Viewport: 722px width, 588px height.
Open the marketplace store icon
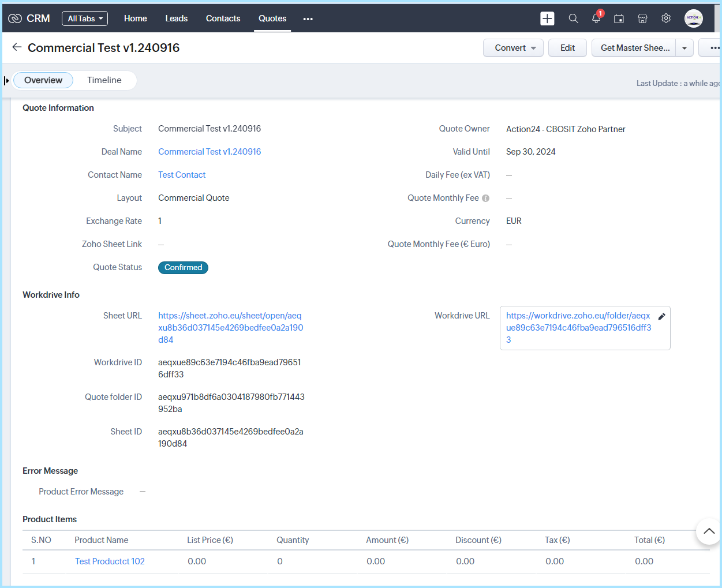click(642, 18)
